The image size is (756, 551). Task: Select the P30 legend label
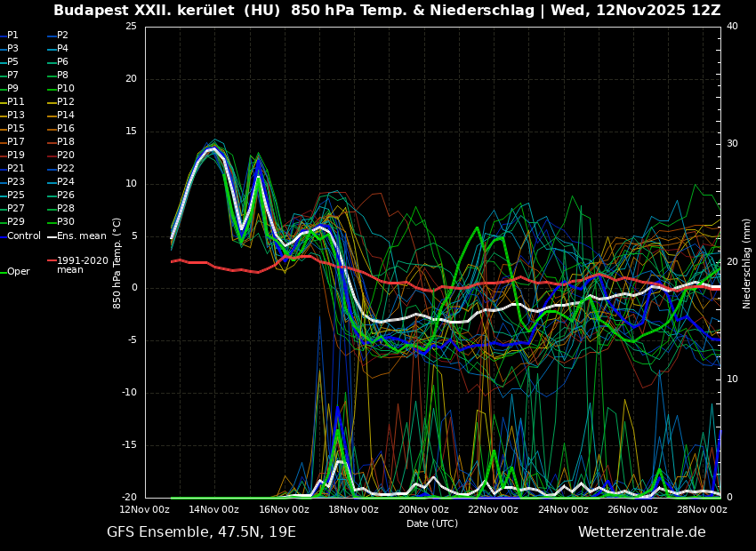click(x=65, y=222)
